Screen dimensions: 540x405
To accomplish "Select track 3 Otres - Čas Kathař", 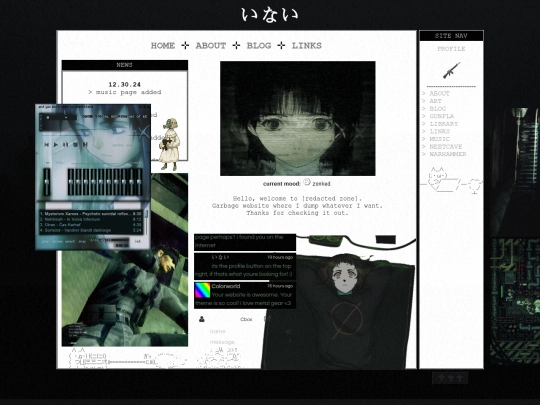I will 91,225.
